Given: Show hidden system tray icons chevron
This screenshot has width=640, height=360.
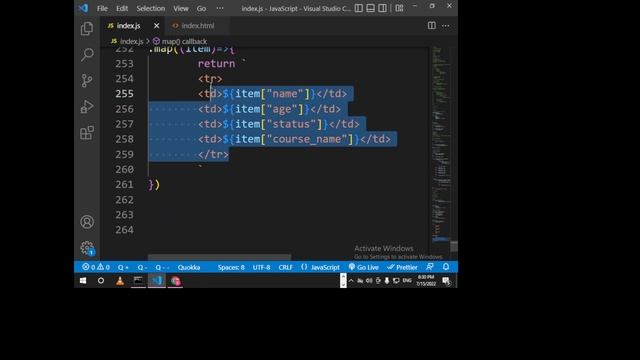Looking at the screenshot, I should pyautogui.click(x=351, y=281).
